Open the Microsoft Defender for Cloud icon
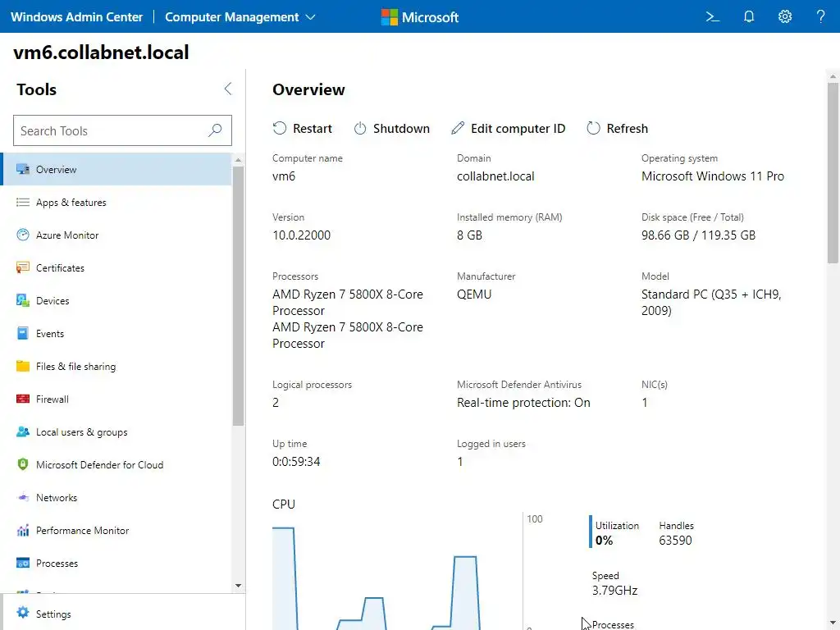The image size is (840, 630). coord(22,464)
